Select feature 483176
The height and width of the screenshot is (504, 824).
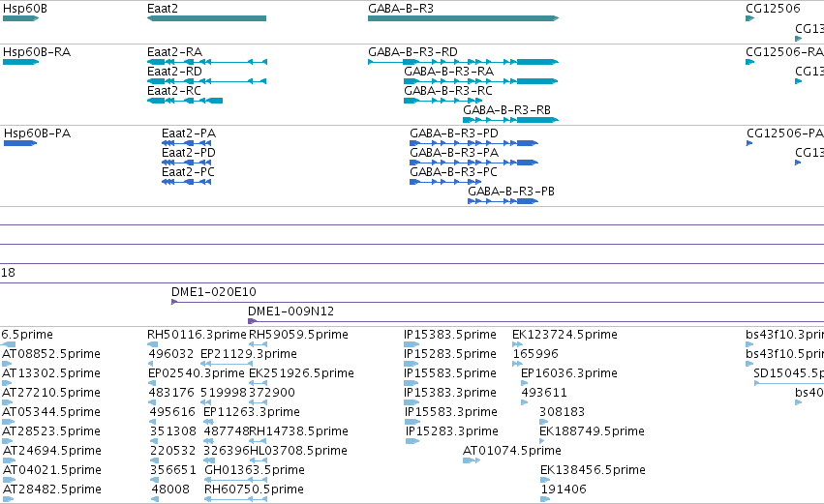[170, 393]
